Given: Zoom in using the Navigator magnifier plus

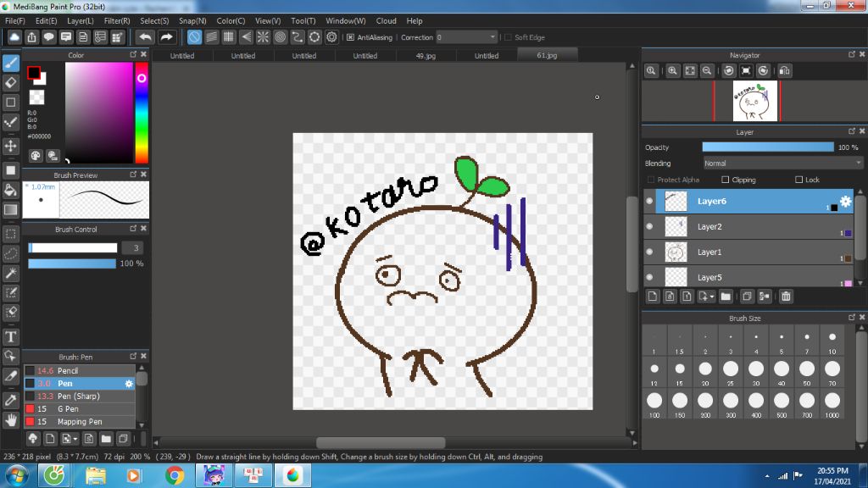Looking at the screenshot, I should [672, 71].
